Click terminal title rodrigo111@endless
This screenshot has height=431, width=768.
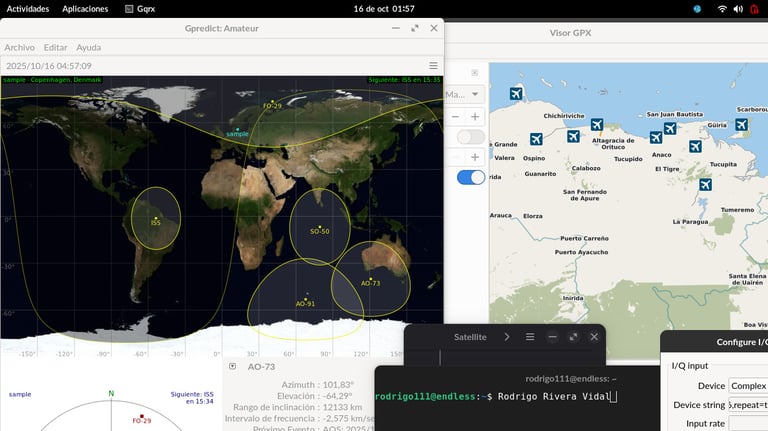(x=571, y=379)
